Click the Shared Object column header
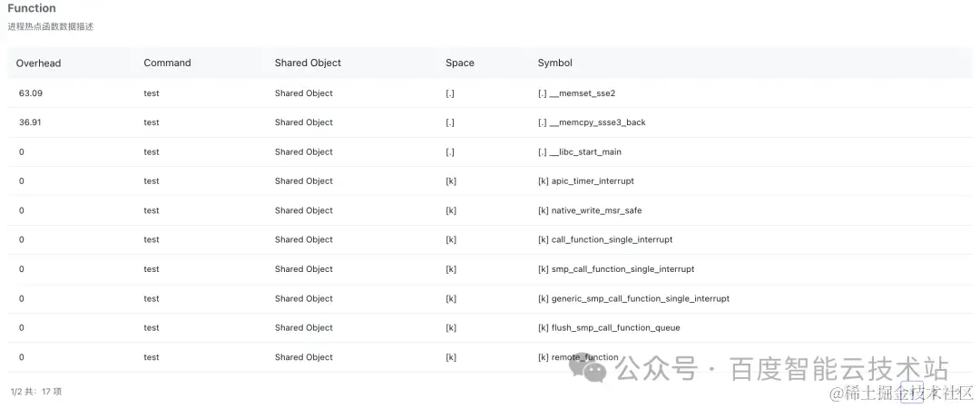 (x=308, y=63)
